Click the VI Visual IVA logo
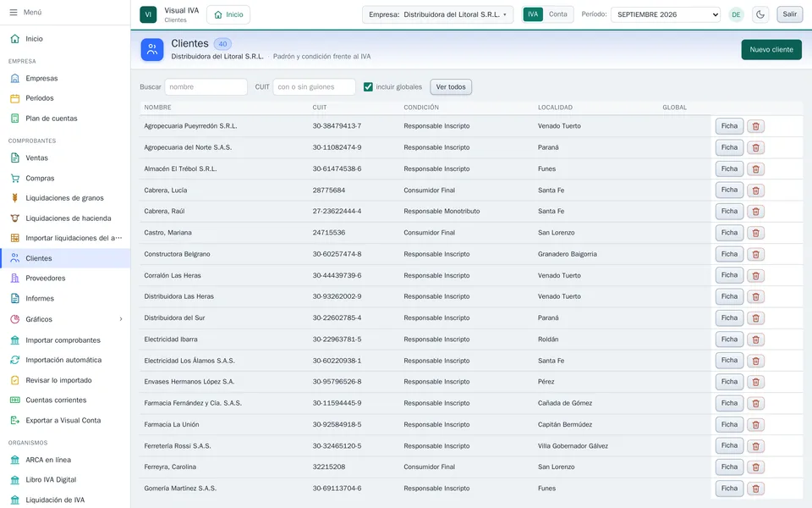The width and height of the screenshot is (812, 508). pyautogui.click(x=148, y=14)
